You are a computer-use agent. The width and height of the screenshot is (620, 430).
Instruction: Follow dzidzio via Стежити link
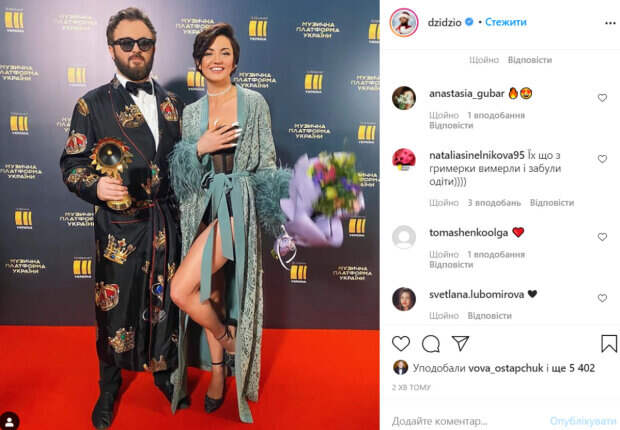[x=506, y=22]
